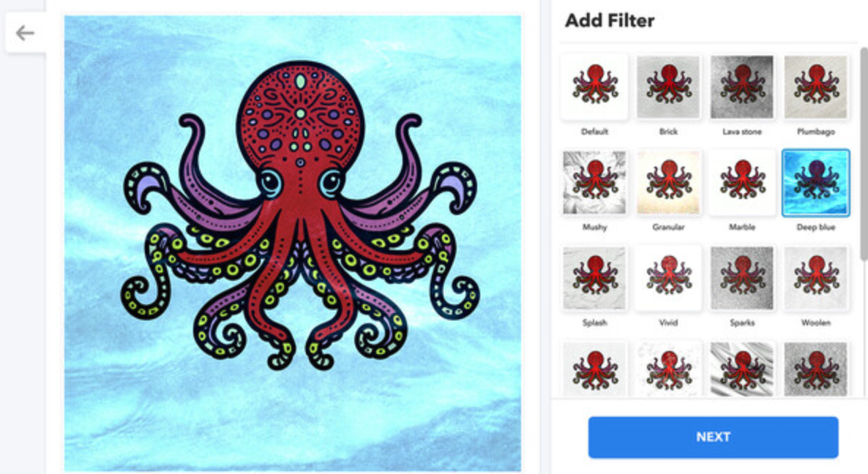Click the NEXT button
Screen dimensions: 868x474
click(x=713, y=437)
